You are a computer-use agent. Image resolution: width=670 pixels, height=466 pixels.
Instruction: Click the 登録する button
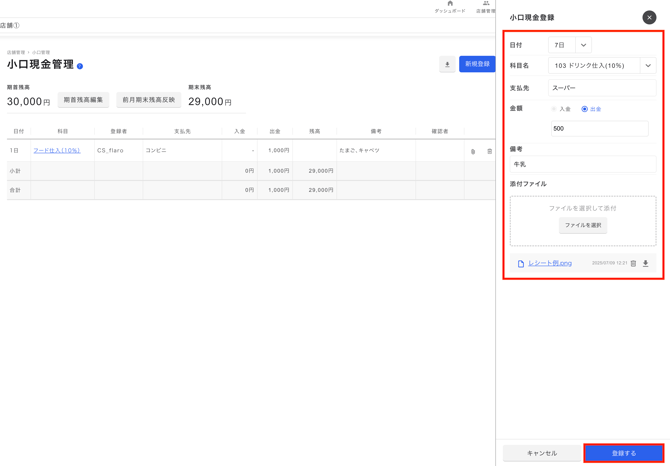(624, 453)
